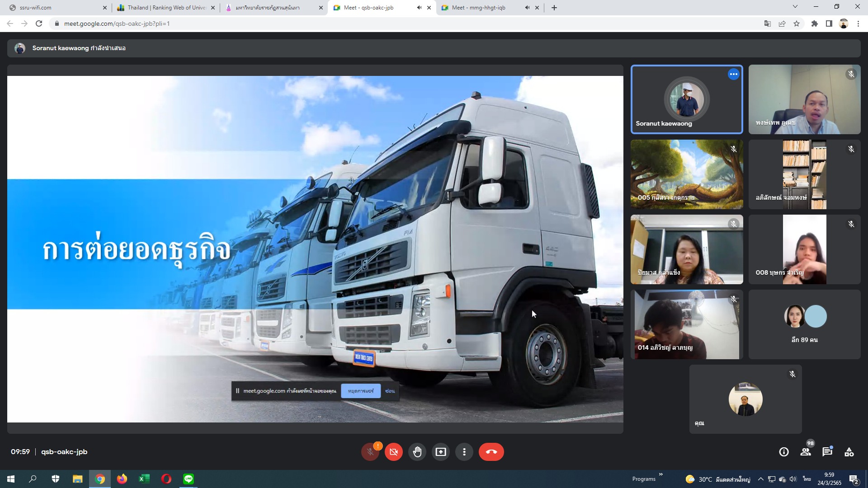The image size is (868, 488).
Task: Turn on the disabled camera
Action: click(393, 452)
